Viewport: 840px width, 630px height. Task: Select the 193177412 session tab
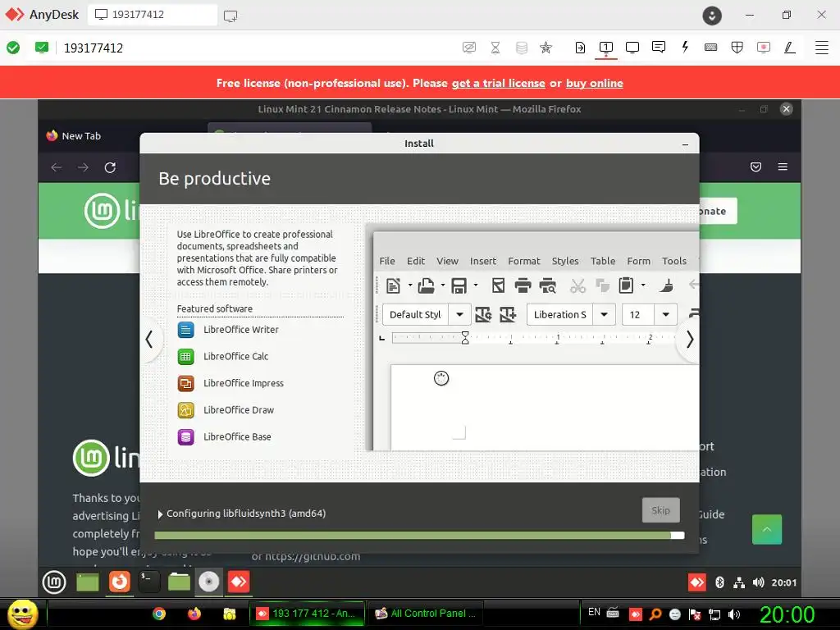pyautogui.click(x=153, y=15)
